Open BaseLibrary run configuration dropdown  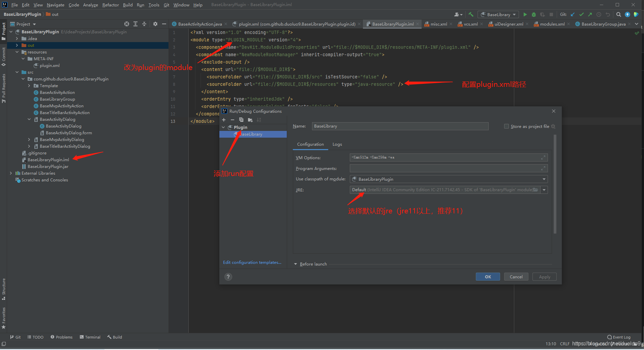coord(499,14)
